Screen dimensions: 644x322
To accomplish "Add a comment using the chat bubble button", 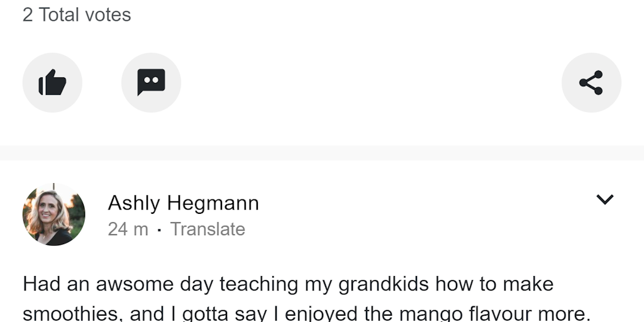I will (151, 82).
